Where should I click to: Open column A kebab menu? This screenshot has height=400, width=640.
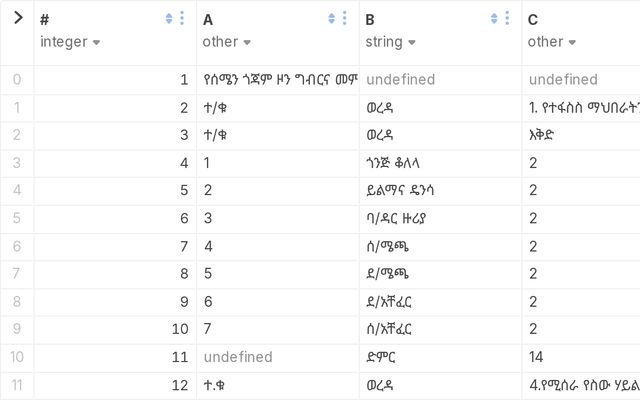(x=345, y=18)
